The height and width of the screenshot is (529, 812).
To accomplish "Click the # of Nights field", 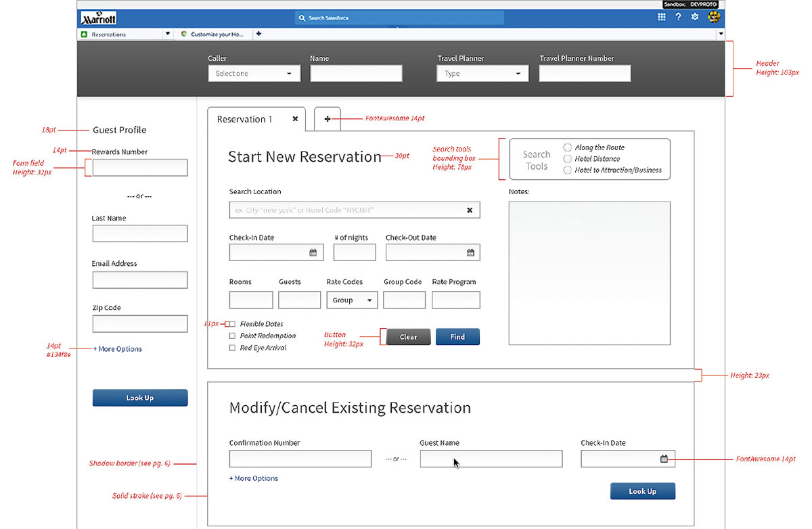I will [x=355, y=252].
